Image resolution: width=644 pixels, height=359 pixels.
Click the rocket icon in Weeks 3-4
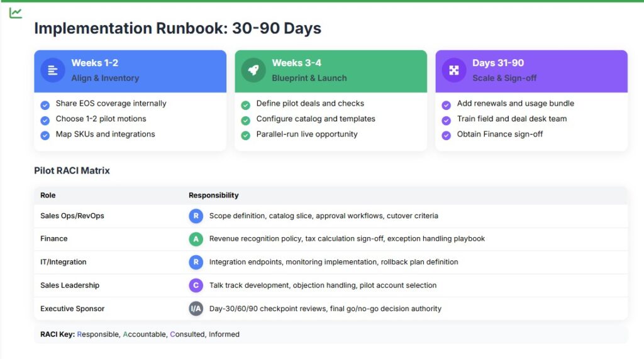[x=253, y=70]
